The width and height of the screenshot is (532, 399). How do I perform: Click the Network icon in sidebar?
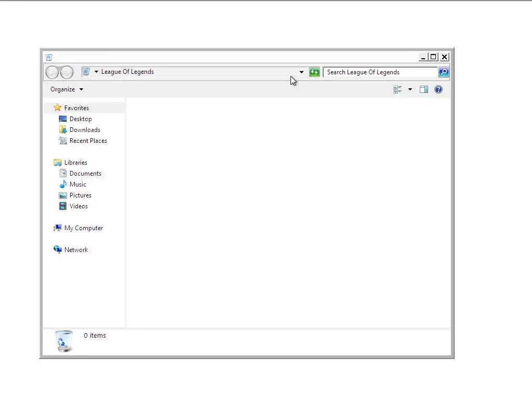click(x=57, y=250)
